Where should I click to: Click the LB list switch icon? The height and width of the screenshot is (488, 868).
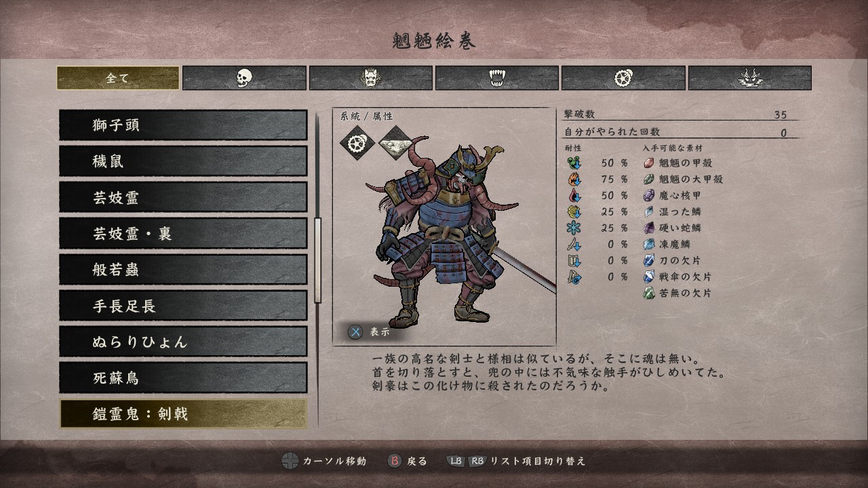pos(456,461)
